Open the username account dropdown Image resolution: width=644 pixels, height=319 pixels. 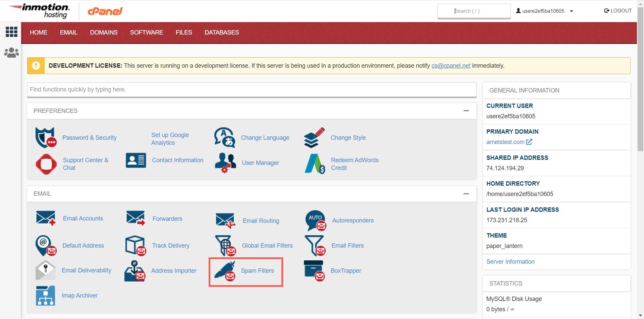coord(544,11)
